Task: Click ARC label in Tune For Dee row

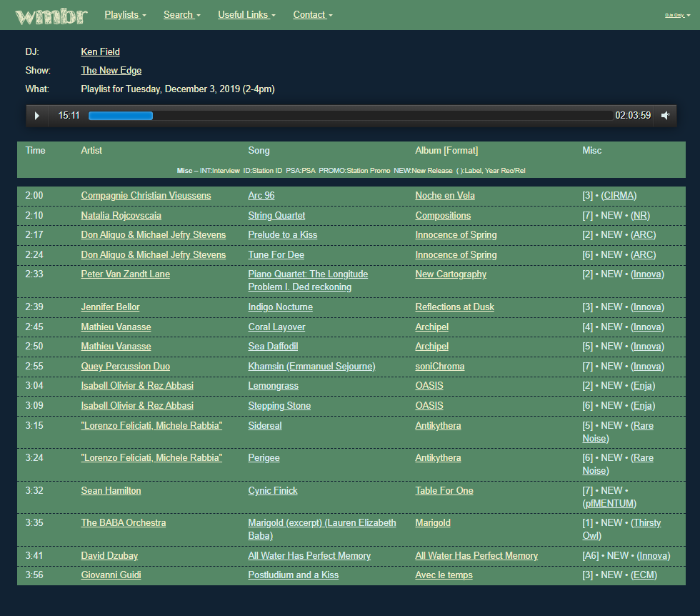Action: 643,255
